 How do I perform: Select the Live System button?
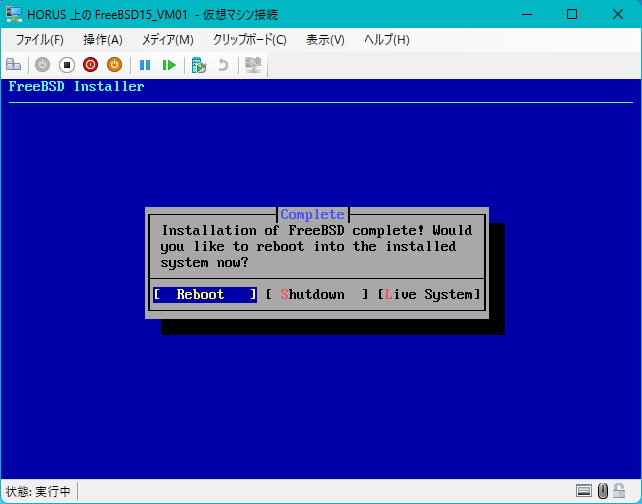[x=428, y=294]
